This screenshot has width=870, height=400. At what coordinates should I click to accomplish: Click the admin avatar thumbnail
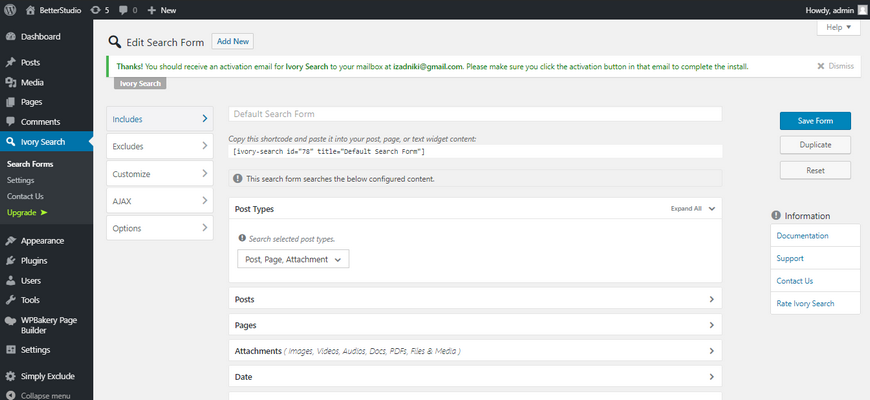(861, 10)
